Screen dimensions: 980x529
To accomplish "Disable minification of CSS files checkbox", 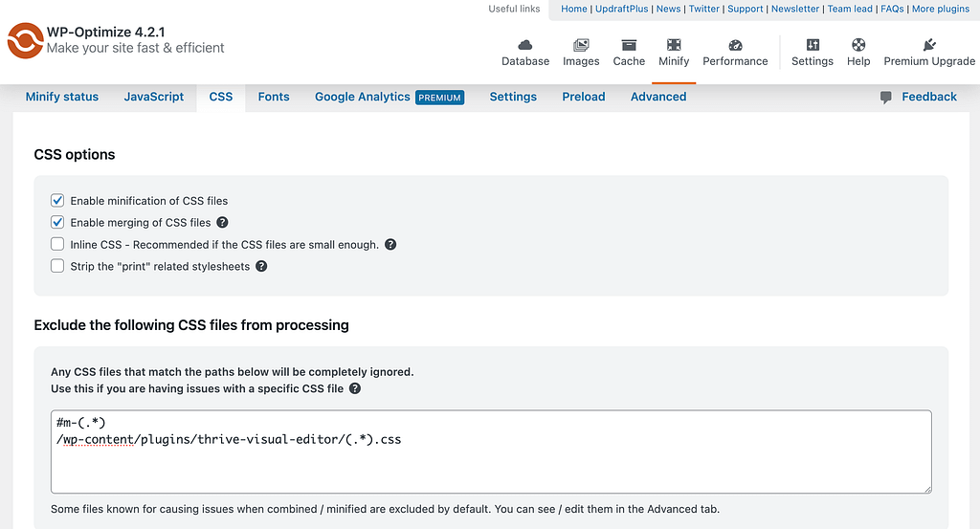I will click(57, 201).
